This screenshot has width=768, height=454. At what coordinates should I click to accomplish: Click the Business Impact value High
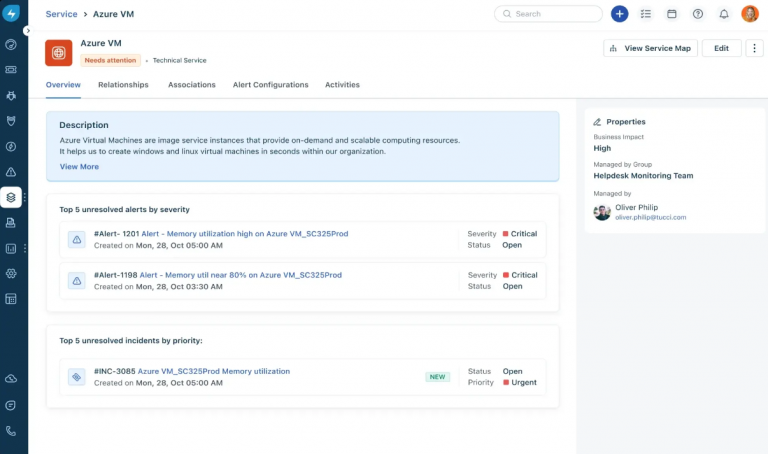pos(602,148)
